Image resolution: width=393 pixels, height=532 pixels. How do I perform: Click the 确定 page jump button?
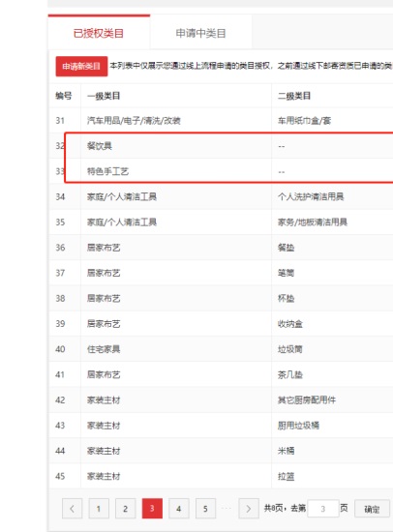tap(372, 509)
